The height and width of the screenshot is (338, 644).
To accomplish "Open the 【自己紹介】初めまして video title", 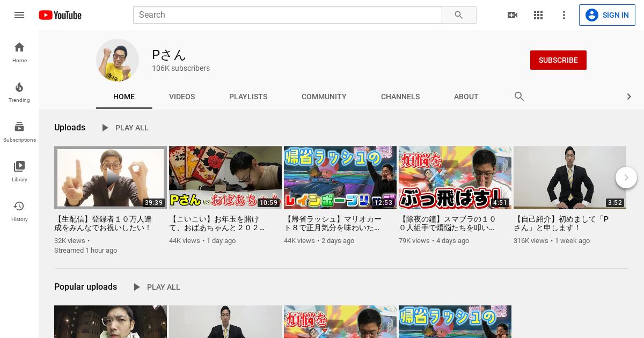I will pos(561,223).
